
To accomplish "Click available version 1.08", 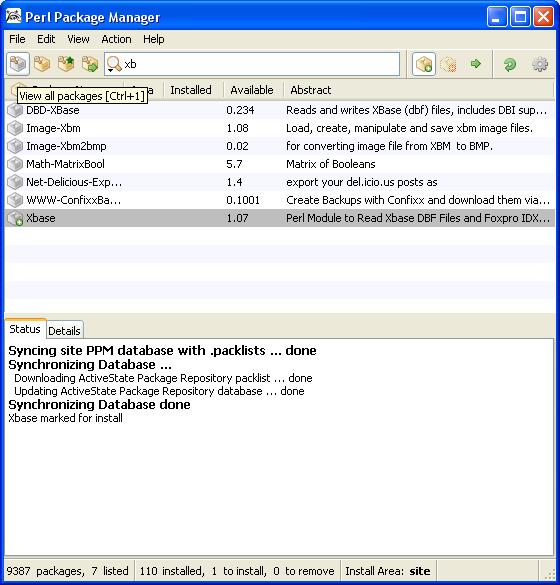I will point(237,128).
